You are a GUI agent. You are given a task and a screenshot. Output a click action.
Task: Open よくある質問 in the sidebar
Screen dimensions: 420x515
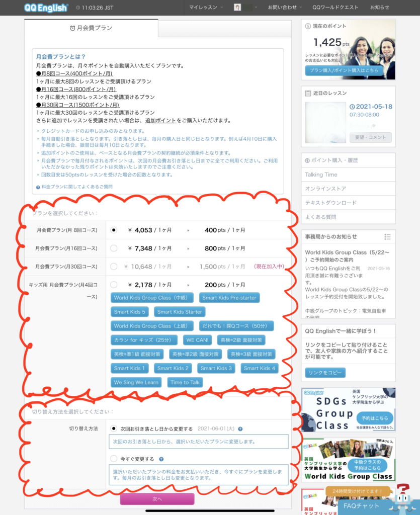(x=348, y=217)
